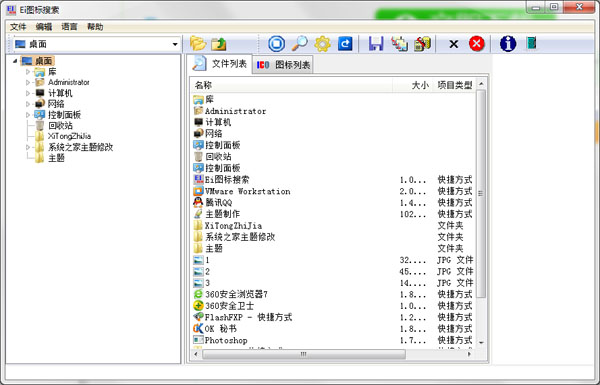Switch to the 图标列表 tab
Screen dimensions: 600x385
[x=283, y=65]
